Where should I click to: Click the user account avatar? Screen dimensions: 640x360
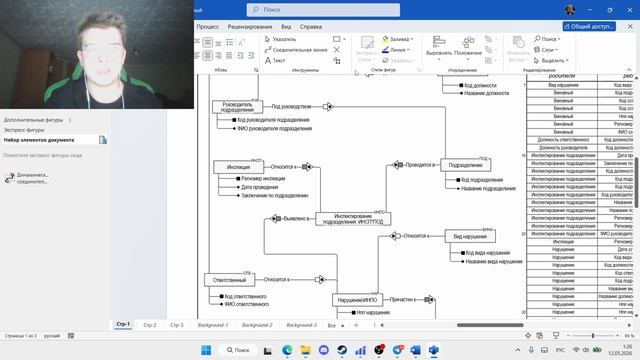(570, 10)
